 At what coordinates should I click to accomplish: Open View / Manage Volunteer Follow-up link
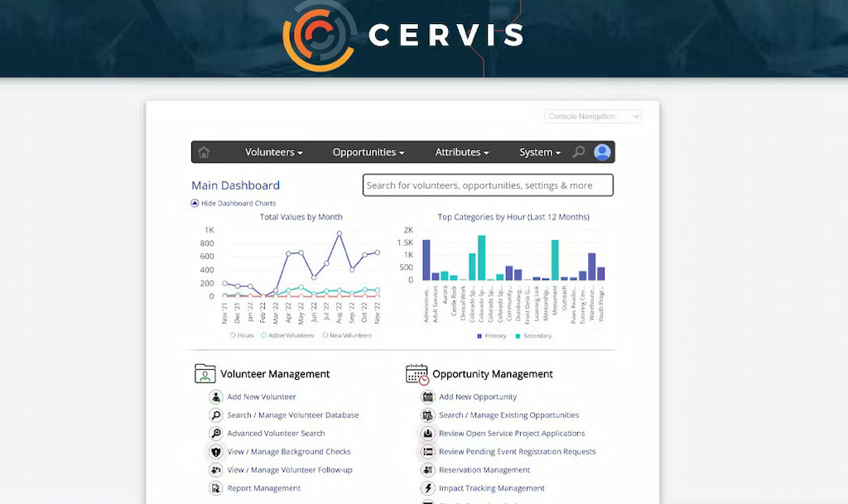click(x=289, y=470)
